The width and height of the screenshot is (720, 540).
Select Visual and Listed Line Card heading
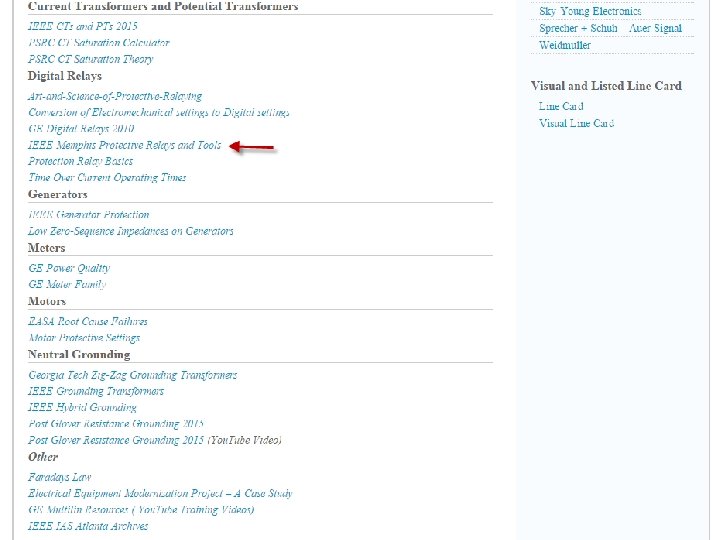pos(606,86)
